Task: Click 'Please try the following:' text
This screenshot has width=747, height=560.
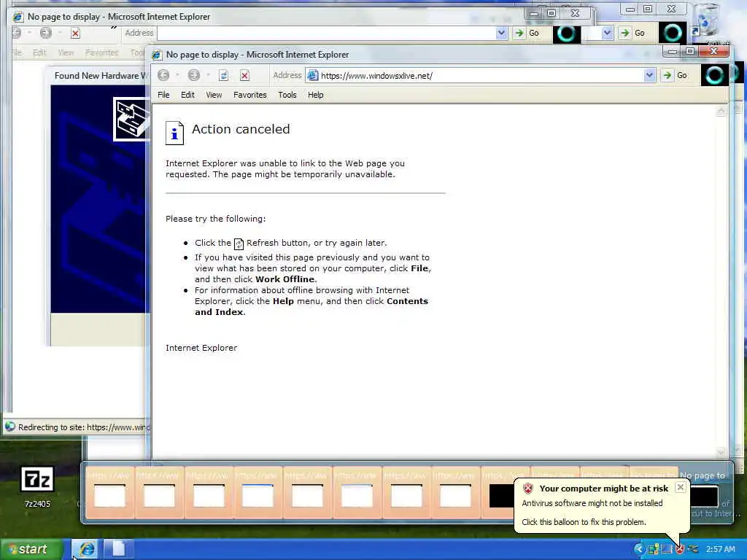Action: [x=216, y=219]
